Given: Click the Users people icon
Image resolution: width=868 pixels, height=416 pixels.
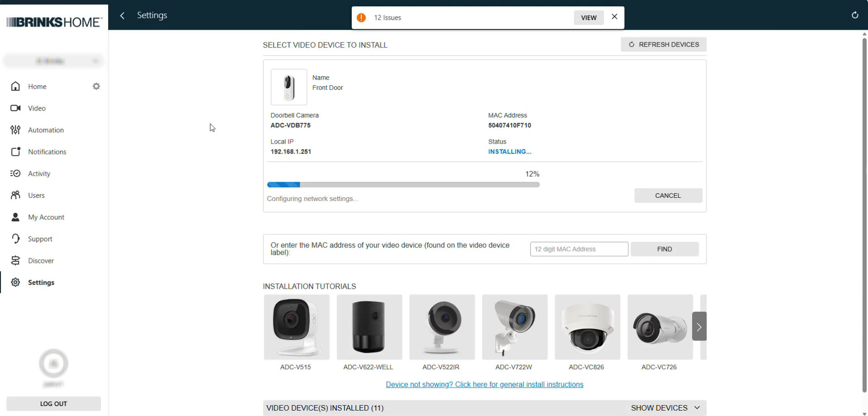Looking at the screenshot, I should coord(15,195).
